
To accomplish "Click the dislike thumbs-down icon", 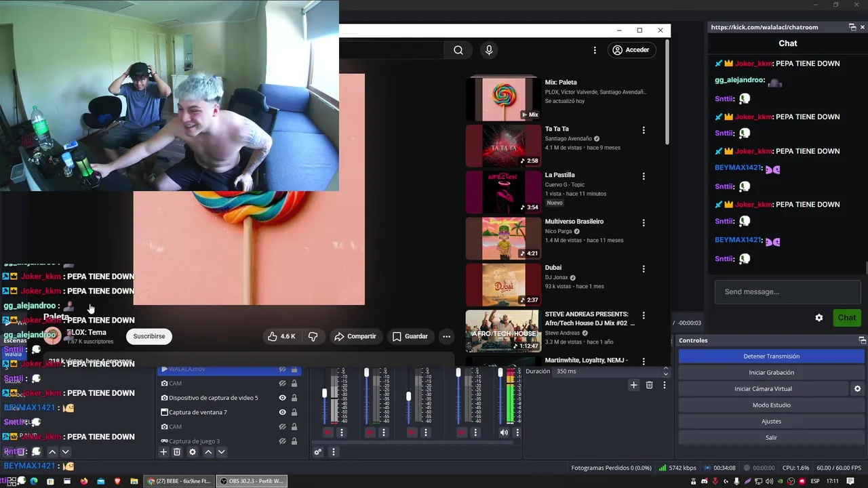I will pos(313,336).
